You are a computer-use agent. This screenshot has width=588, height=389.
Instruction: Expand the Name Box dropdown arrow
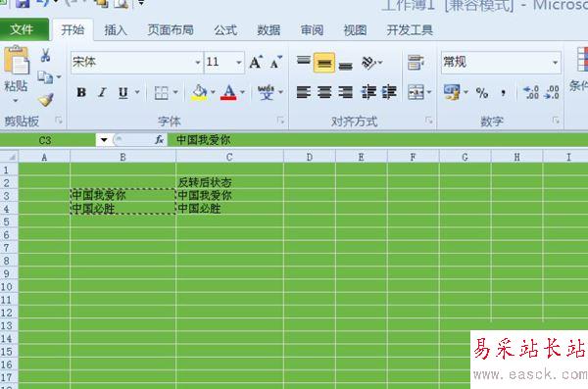pyautogui.click(x=104, y=140)
